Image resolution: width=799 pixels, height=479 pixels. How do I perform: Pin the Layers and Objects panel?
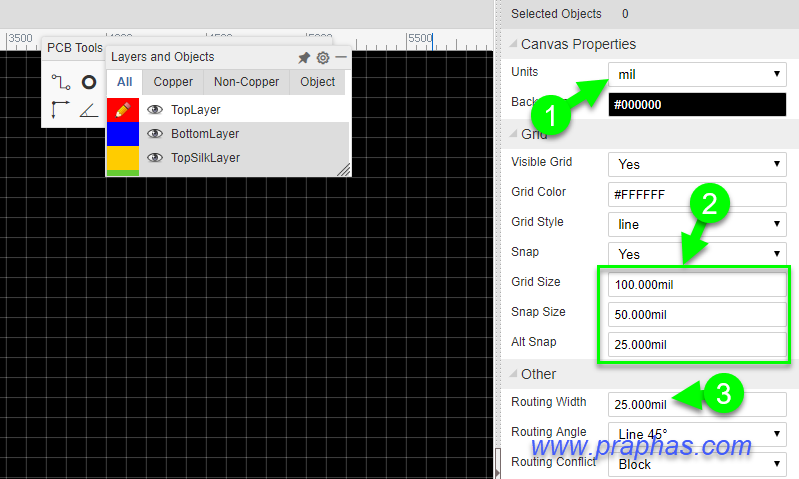pos(304,58)
